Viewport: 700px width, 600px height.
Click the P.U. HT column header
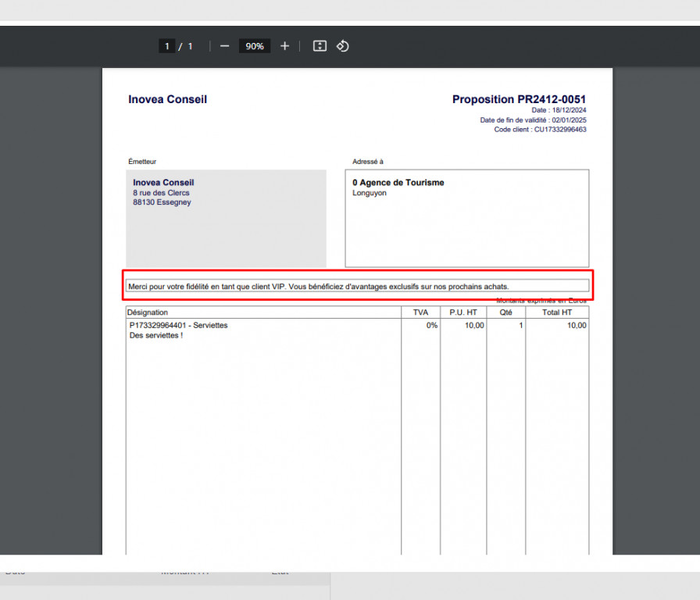click(x=463, y=312)
